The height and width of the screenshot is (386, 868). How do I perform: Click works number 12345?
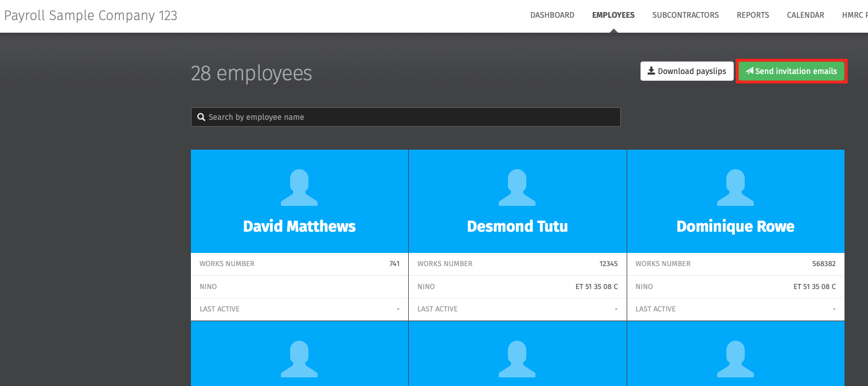608,264
